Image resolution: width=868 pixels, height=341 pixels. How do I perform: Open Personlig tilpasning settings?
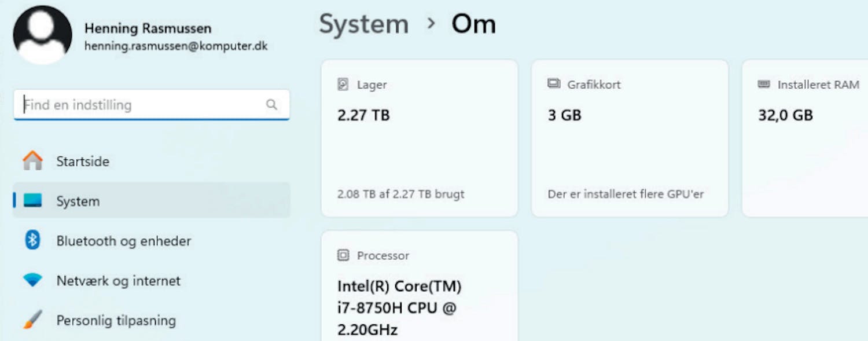click(116, 320)
